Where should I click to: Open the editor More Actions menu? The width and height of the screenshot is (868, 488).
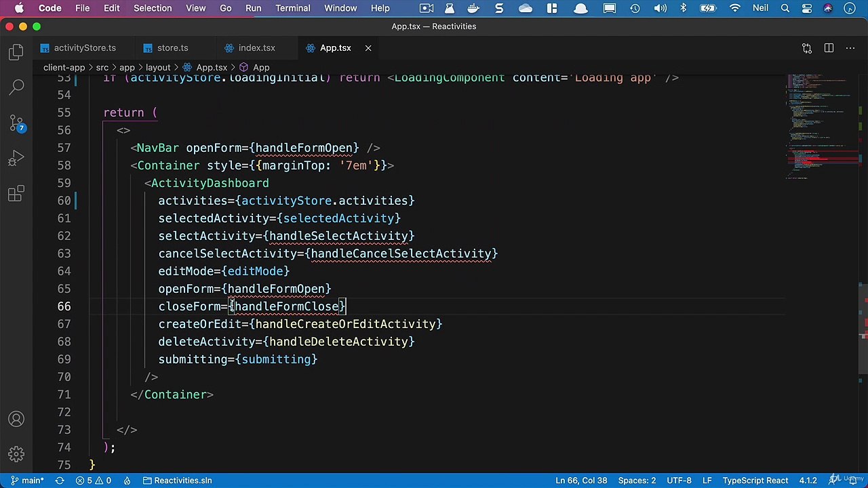pos(850,48)
